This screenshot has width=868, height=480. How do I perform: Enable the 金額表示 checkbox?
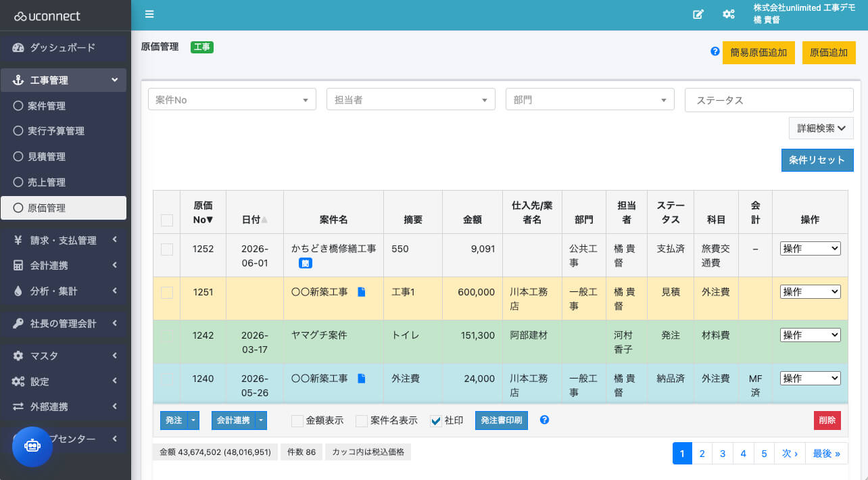point(297,421)
